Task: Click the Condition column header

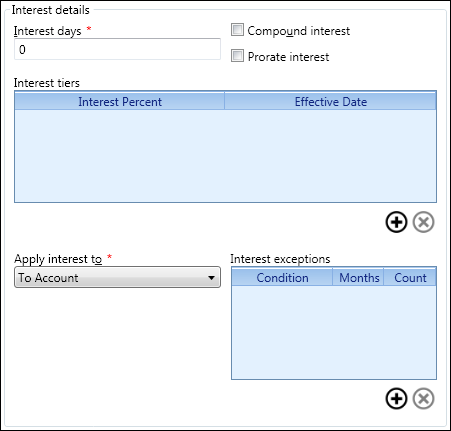Action: (x=282, y=277)
